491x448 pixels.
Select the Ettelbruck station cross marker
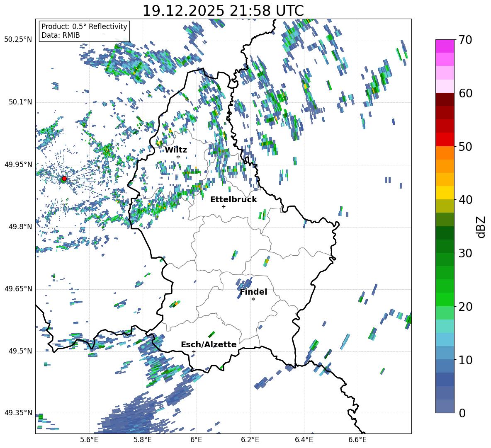pos(224,206)
